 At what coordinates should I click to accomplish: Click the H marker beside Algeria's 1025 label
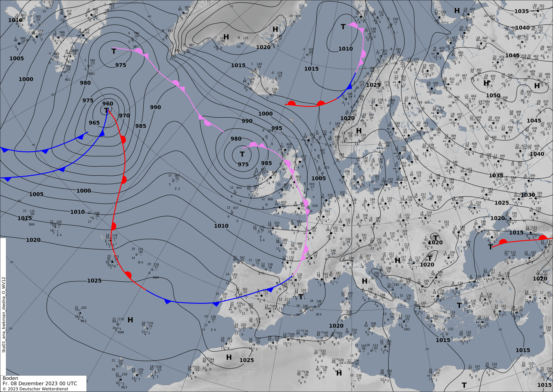tap(229, 357)
